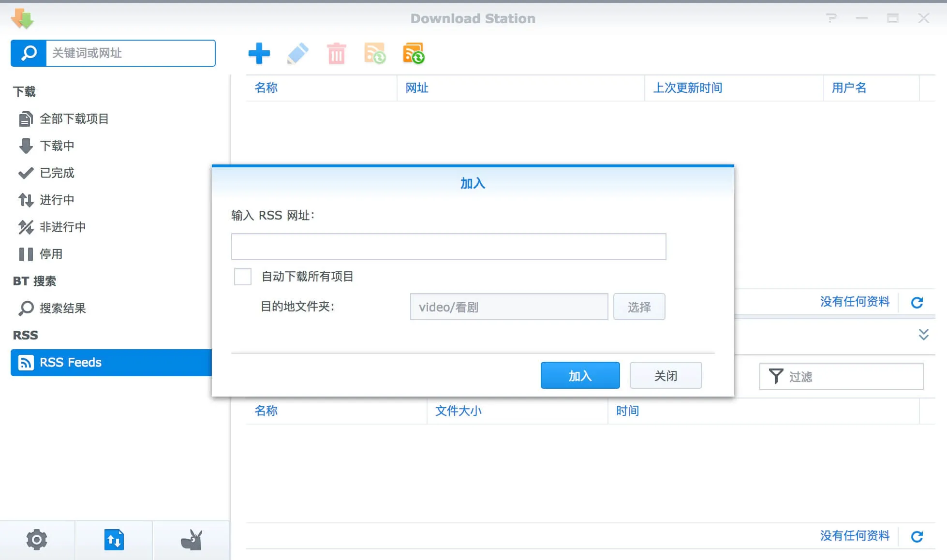Select 下载中 in sidebar

(x=57, y=146)
